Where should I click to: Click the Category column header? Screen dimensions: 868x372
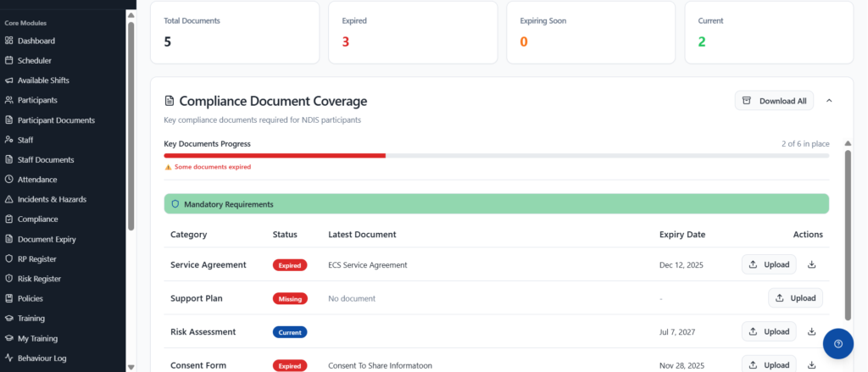tap(189, 234)
